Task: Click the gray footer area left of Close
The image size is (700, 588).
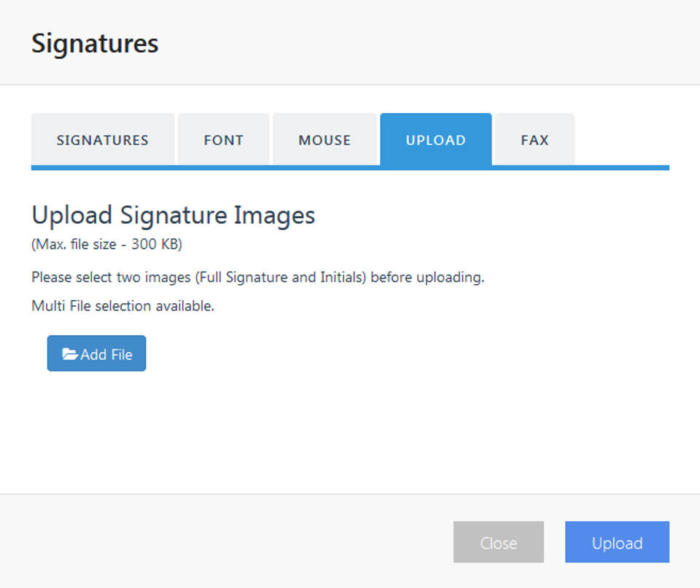Action: tap(219, 542)
